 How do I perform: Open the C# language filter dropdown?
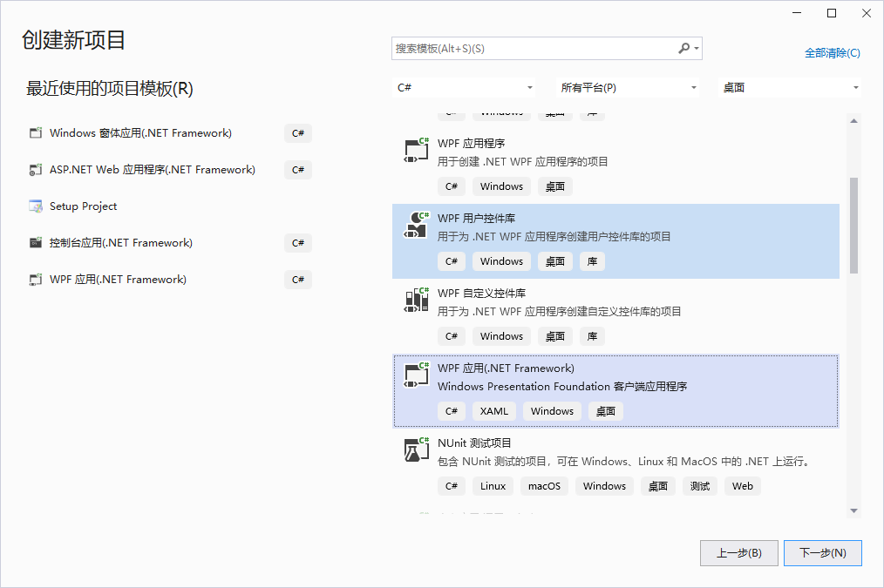pyautogui.click(x=465, y=88)
